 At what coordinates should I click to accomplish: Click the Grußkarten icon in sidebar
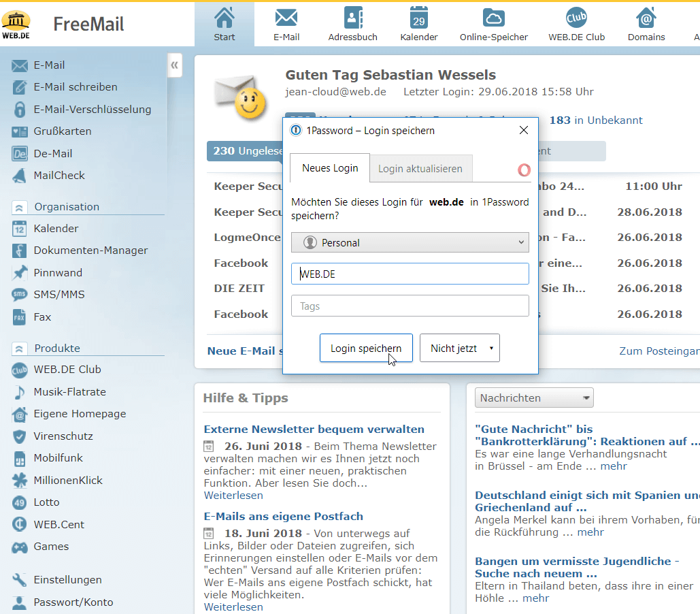20,132
